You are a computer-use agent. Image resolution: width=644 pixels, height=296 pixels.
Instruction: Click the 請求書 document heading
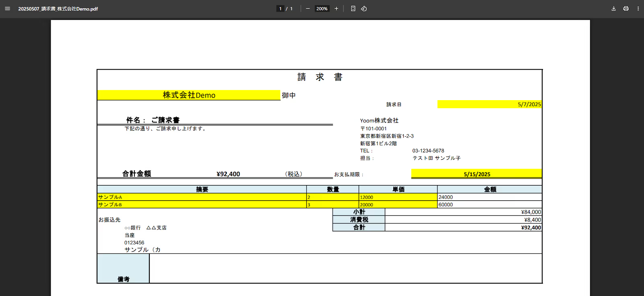pyautogui.click(x=320, y=77)
